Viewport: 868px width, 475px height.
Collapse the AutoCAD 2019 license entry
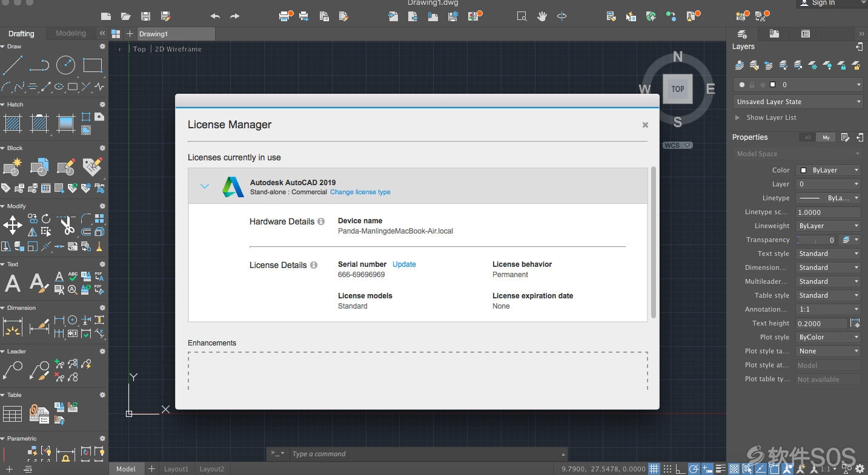(205, 186)
